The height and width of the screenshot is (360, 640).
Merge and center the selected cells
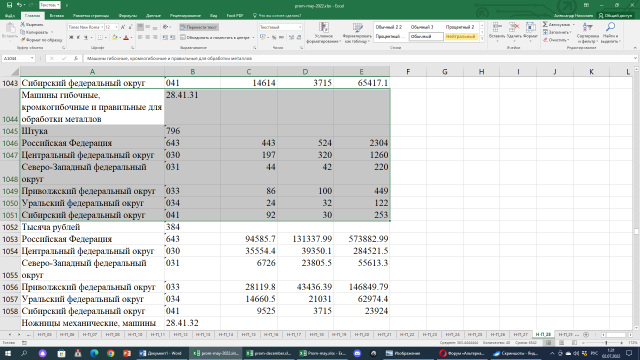click(x=215, y=37)
